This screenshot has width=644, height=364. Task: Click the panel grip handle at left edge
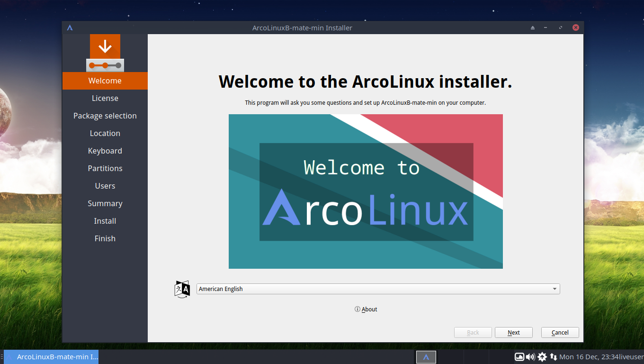[x=2, y=357]
